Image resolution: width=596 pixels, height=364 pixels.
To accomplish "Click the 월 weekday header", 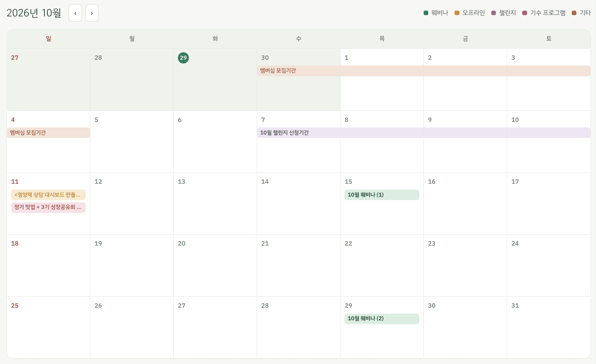I will pyautogui.click(x=132, y=38).
